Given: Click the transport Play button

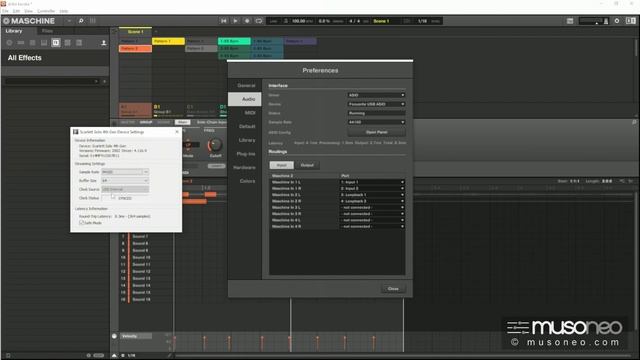Looking at the screenshot, I should pos(235,21).
